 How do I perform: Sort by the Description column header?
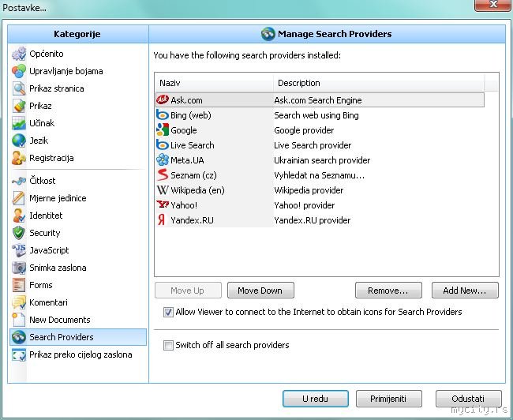pyautogui.click(x=379, y=83)
